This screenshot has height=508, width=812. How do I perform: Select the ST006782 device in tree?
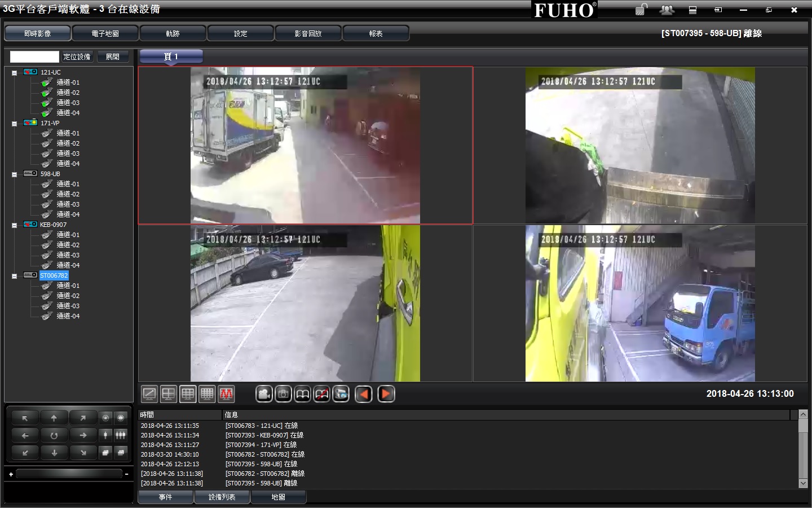coord(54,275)
